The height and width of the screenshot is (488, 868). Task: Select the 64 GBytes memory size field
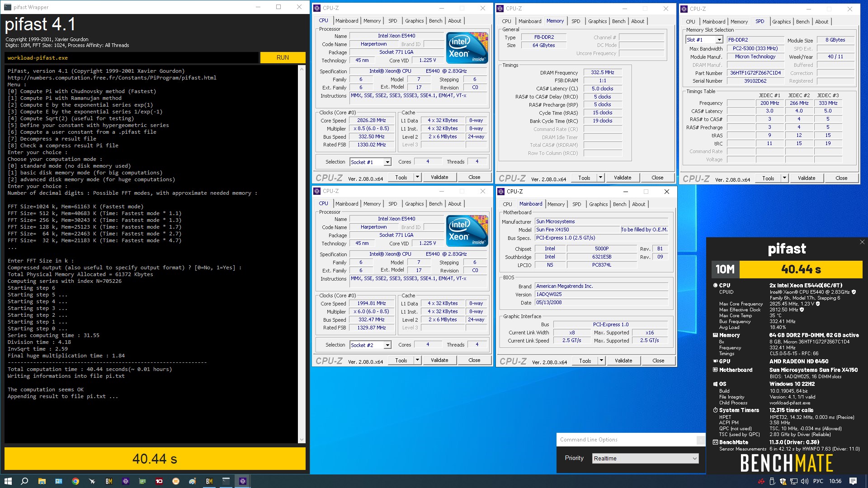tap(544, 45)
